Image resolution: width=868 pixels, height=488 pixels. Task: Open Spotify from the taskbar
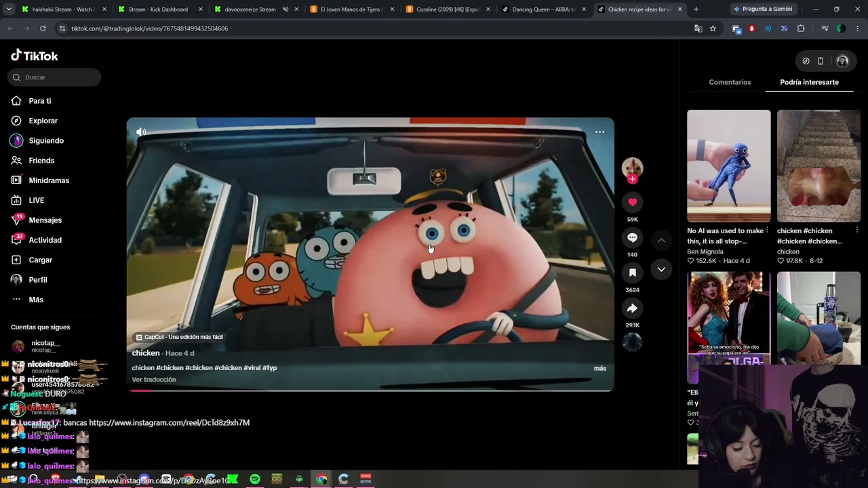tap(254, 479)
